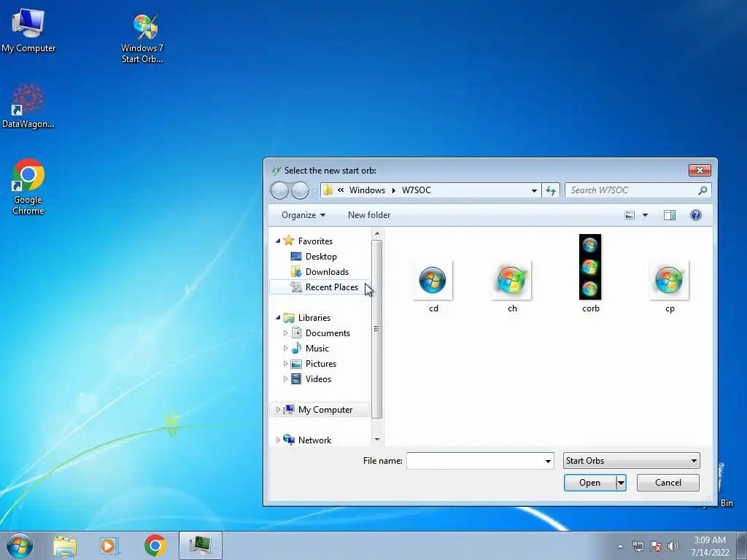The image size is (747, 560).
Task: Open the Documents library
Action: tap(328, 332)
